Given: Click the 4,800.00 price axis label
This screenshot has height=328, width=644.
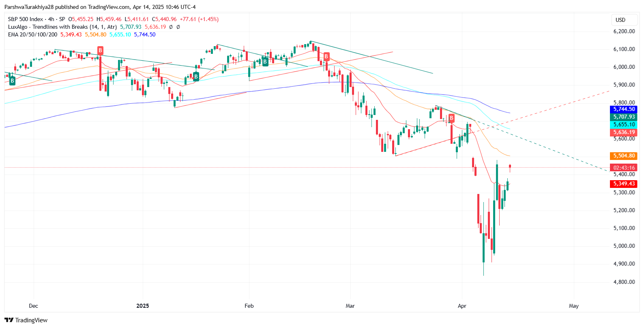Looking at the screenshot, I should pos(624,282).
